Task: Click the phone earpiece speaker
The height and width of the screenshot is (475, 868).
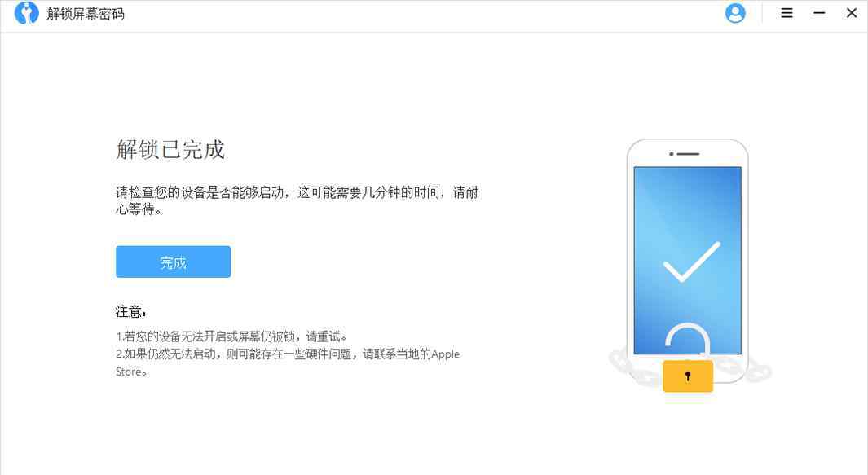Action: tap(688, 154)
